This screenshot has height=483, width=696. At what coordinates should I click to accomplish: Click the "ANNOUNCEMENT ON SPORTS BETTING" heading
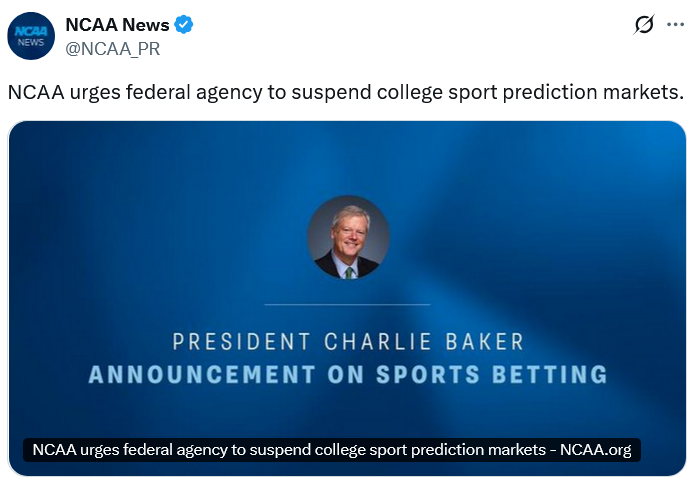point(347,375)
